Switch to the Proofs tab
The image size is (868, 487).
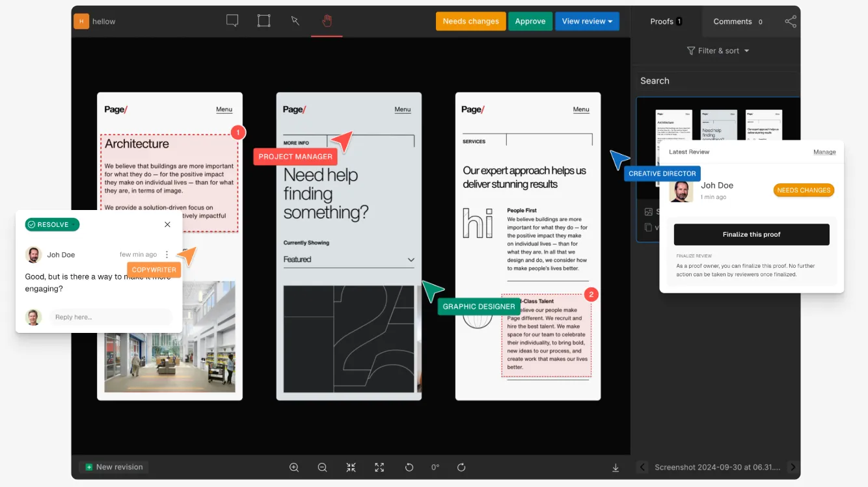coord(666,21)
